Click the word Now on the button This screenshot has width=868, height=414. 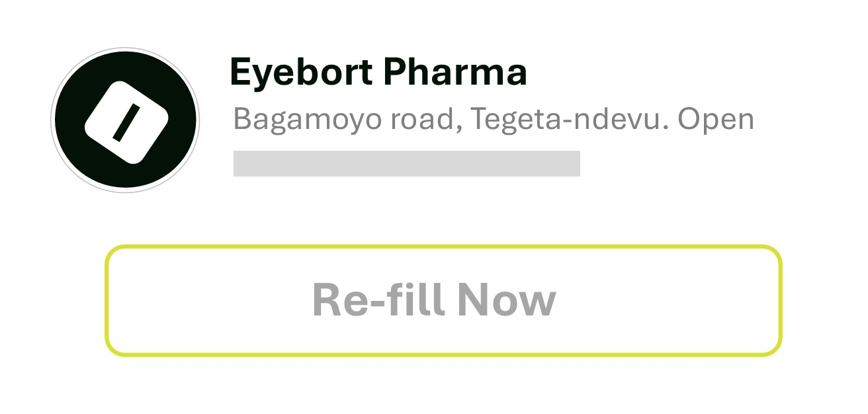(x=506, y=300)
